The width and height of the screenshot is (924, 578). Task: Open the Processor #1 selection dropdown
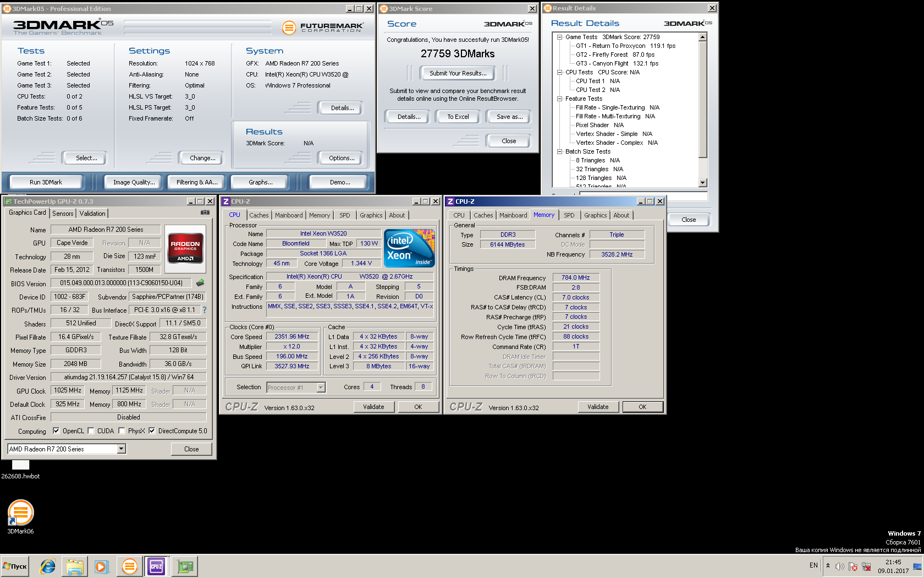[x=321, y=388]
